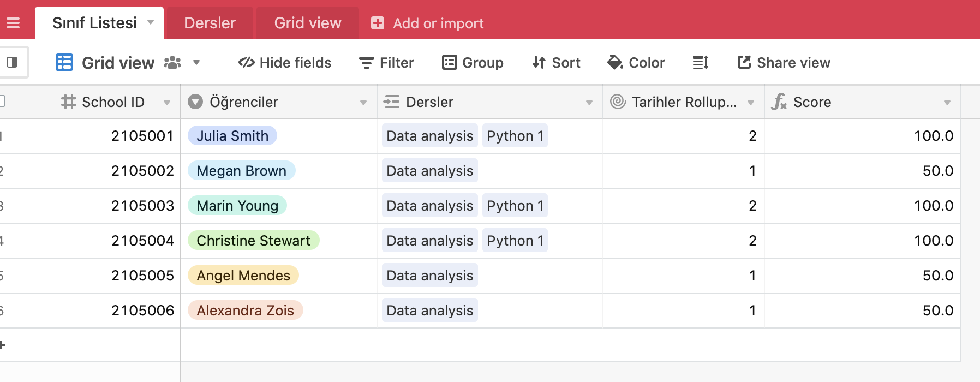Switch to the Dersler table tab
Viewport: 980px width, 382px height.
click(210, 23)
